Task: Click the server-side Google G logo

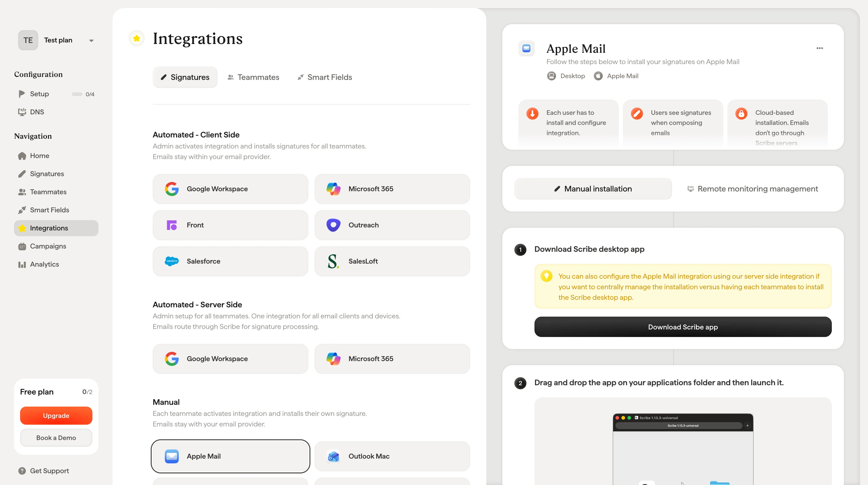Action: point(172,359)
